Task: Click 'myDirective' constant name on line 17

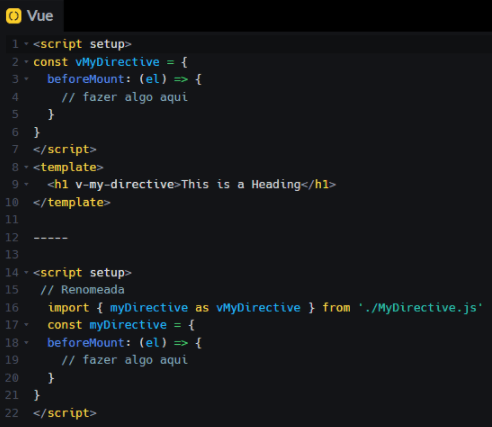Action: coord(128,325)
